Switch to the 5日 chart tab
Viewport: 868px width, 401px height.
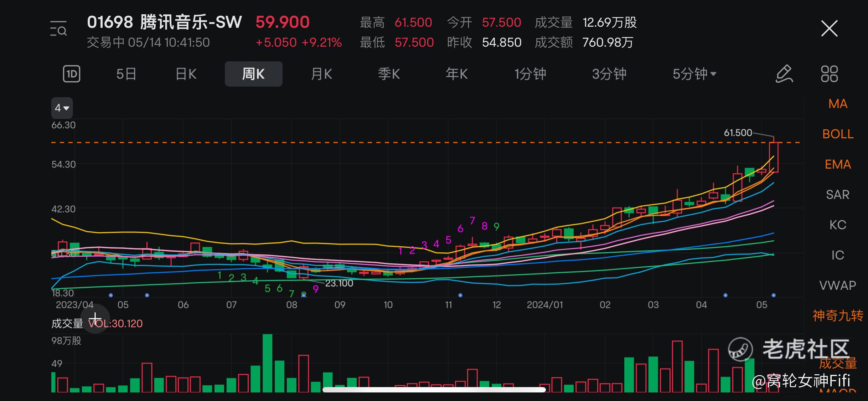126,74
